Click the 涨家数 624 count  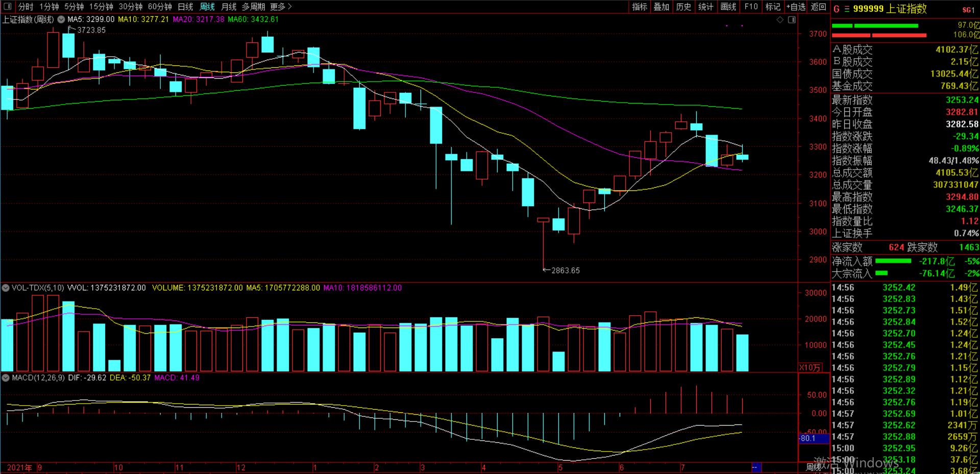[896, 247]
